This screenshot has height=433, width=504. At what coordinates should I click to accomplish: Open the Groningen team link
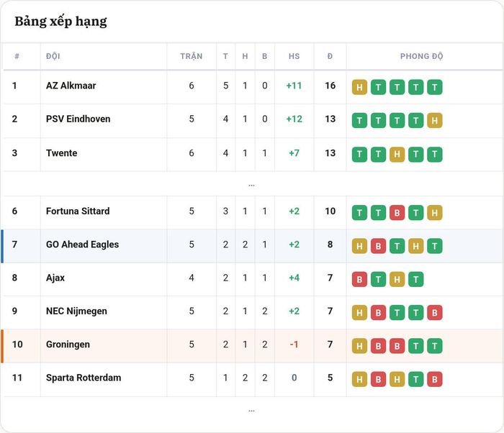click(68, 345)
